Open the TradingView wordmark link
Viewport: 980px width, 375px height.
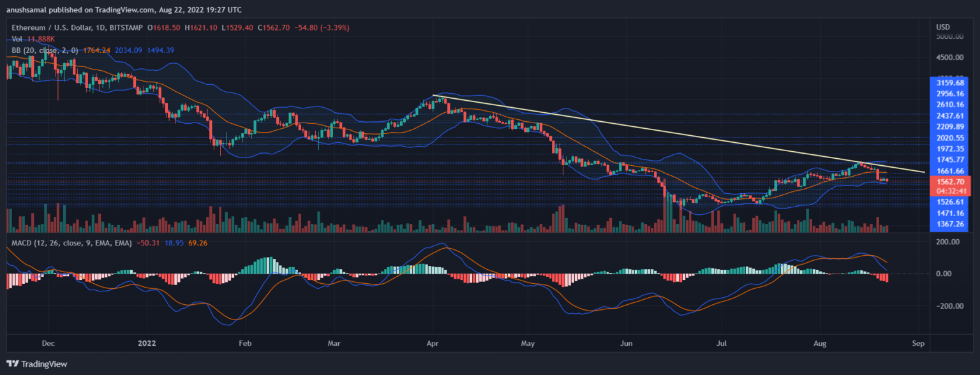tap(44, 364)
